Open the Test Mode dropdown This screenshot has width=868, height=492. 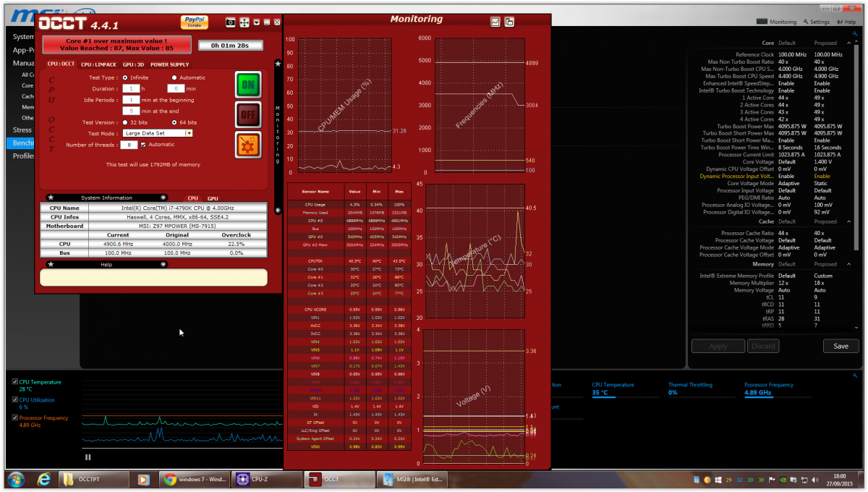click(x=158, y=133)
